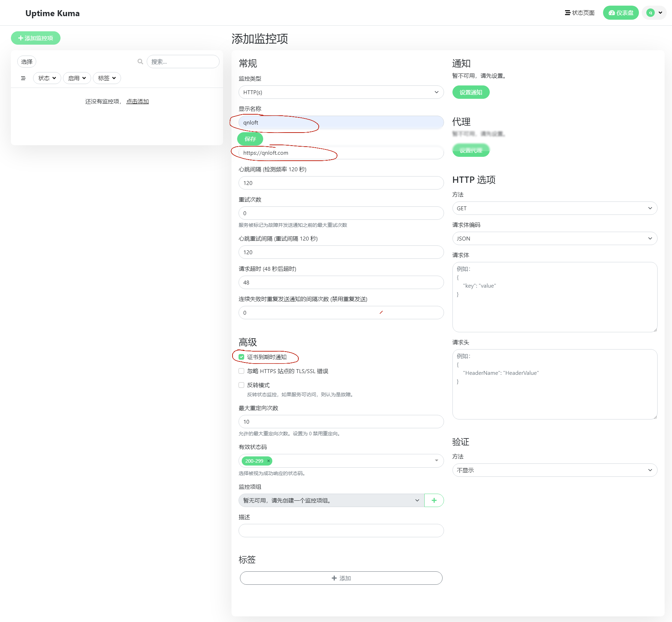Click the 选择 select button in monitor list
This screenshot has height=622, width=672.
27,62
